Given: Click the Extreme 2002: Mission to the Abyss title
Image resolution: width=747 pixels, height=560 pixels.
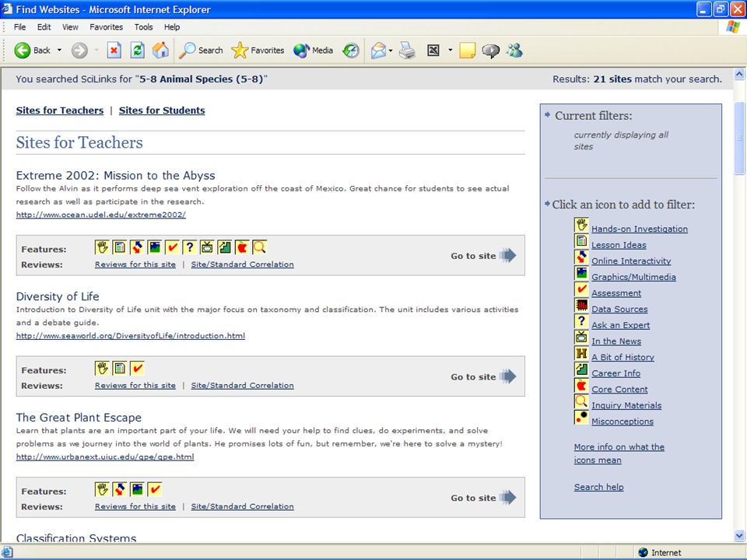Looking at the screenshot, I should tap(116, 175).
